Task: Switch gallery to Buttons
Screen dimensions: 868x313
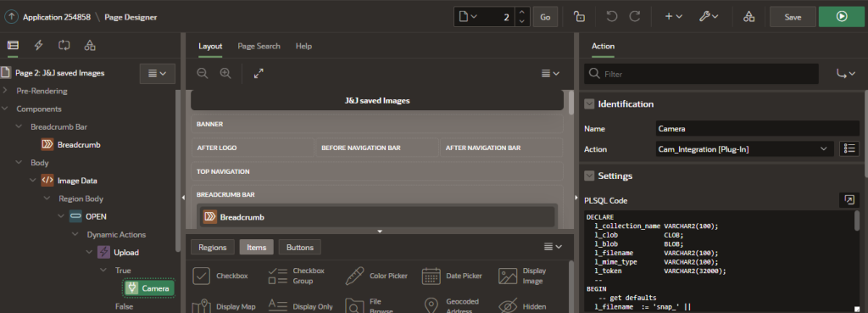Action: click(299, 247)
